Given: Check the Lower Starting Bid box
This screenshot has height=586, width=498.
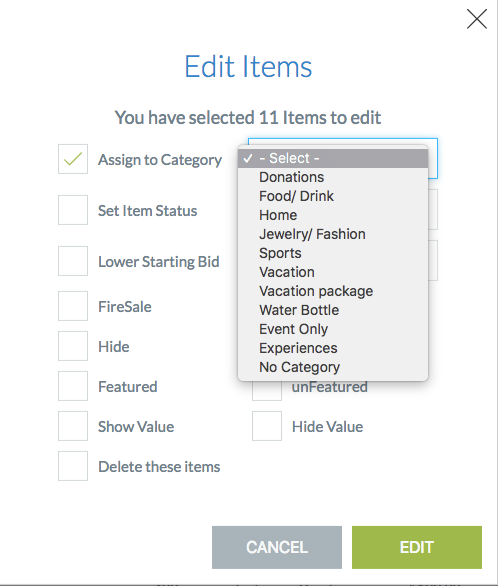Looking at the screenshot, I should tap(73, 261).
